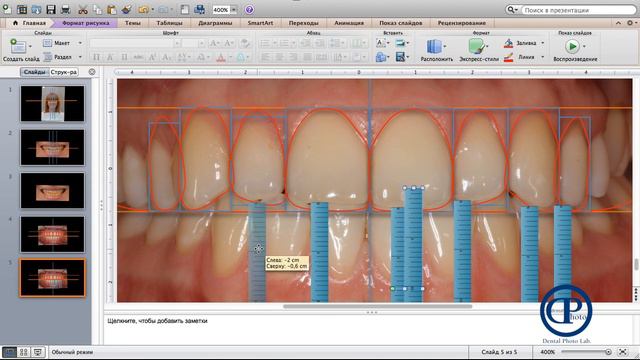Viewport: 640px width, 360px height.
Task: Click the open file toolbar icon
Action: click(36, 9)
